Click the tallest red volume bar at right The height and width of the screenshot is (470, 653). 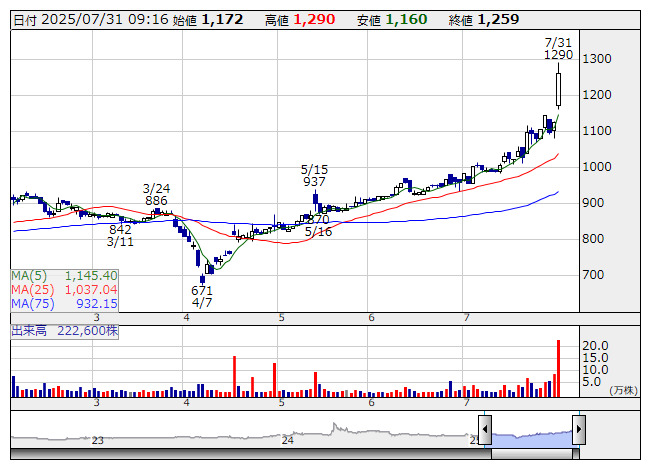coord(558,369)
